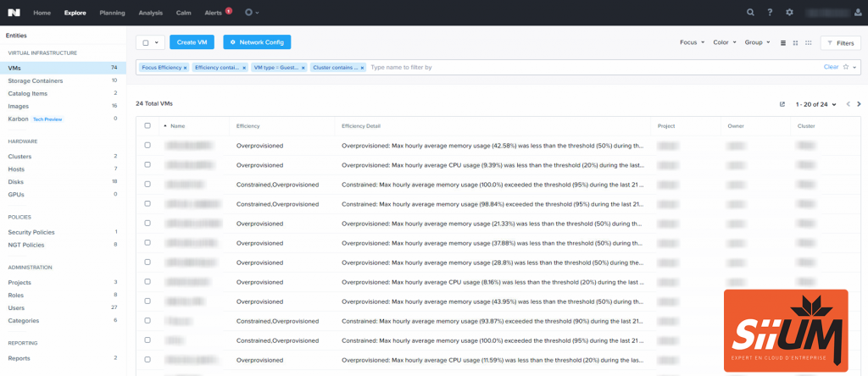
Task: Click the Efficiency column header
Action: pyautogui.click(x=248, y=126)
